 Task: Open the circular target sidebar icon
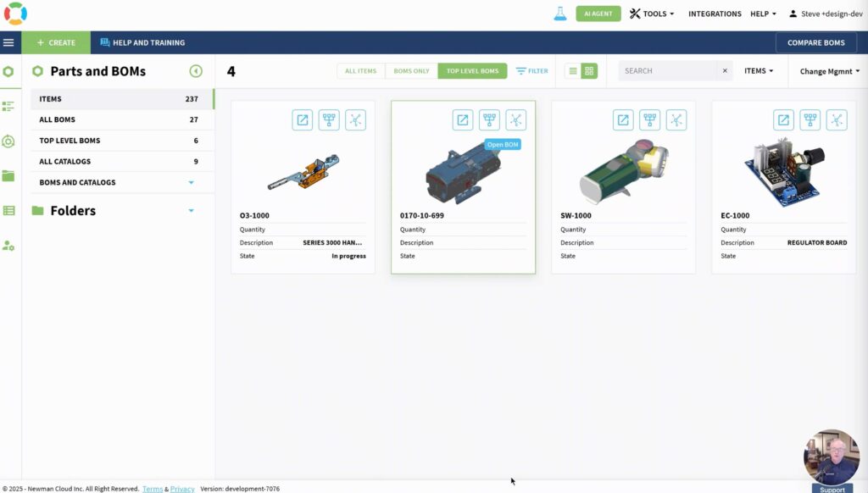[x=8, y=141]
